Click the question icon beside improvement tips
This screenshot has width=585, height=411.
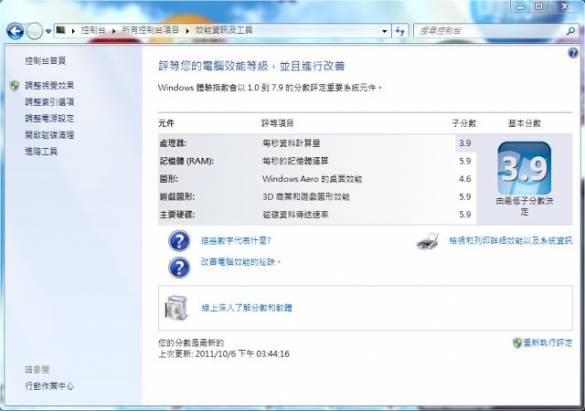(179, 267)
